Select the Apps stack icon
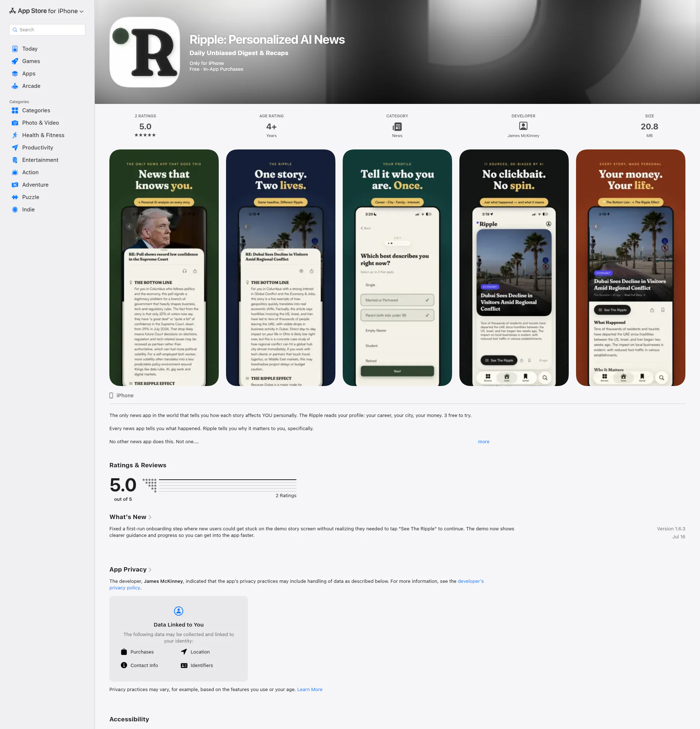This screenshot has width=700, height=729. (15, 74)
